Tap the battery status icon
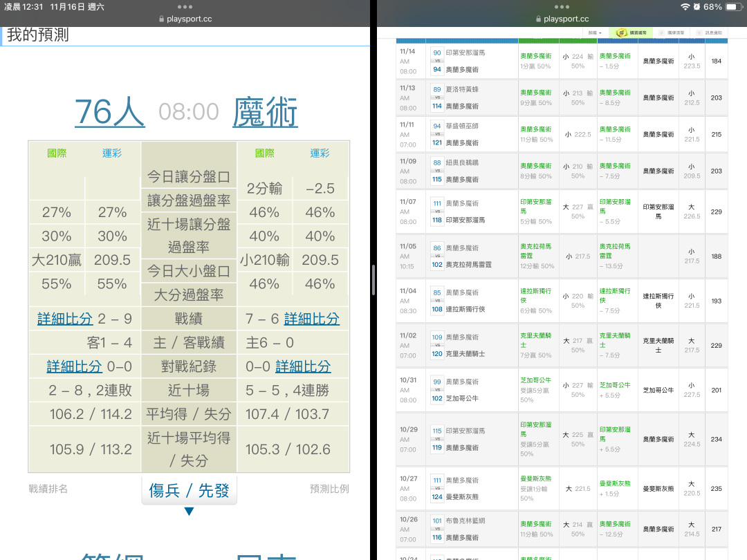 [x=733, y=7]
